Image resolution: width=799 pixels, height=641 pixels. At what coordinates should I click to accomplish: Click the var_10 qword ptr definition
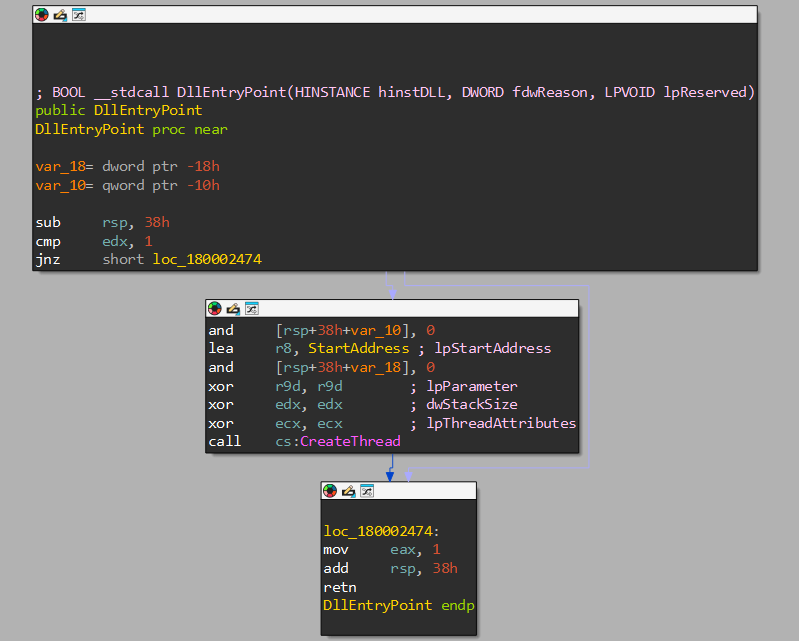coord(127,185)
